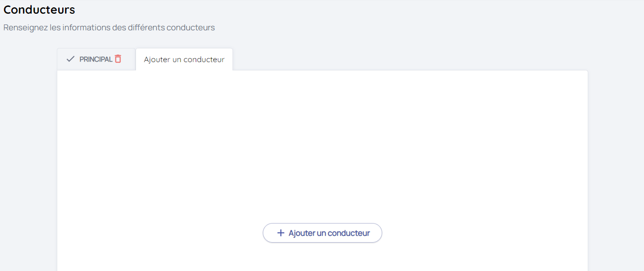
Task: Click the Renseignez les informations description text
Action: (x=109, y=27)
